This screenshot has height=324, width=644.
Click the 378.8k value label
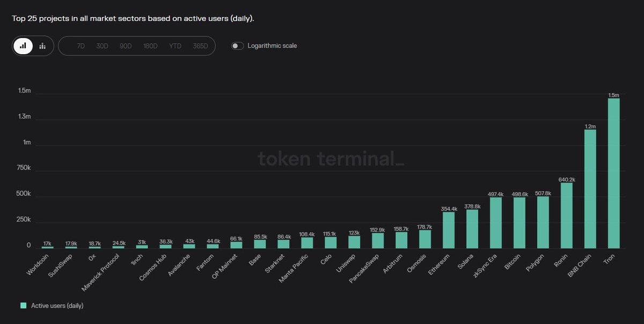pyautogui.click(x=472, y=206)
